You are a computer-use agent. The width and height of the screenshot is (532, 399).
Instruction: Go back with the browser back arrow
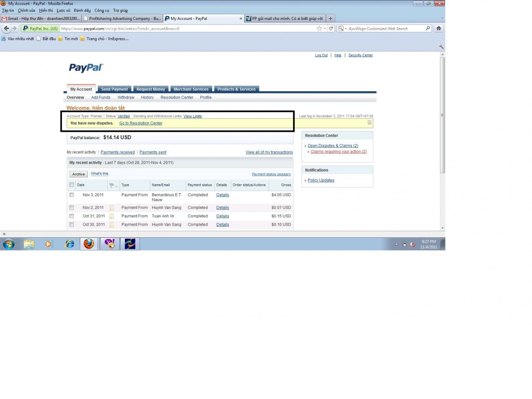[x=6, y=29]
